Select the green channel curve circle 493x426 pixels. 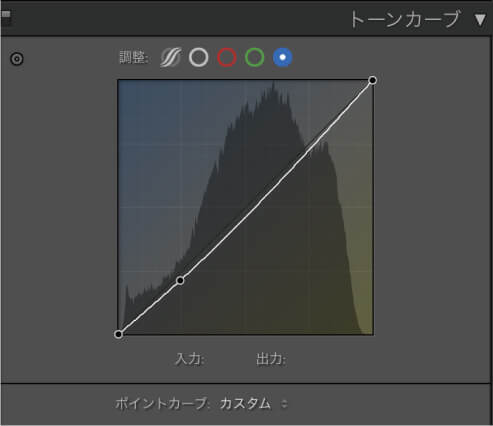(255, 57)
